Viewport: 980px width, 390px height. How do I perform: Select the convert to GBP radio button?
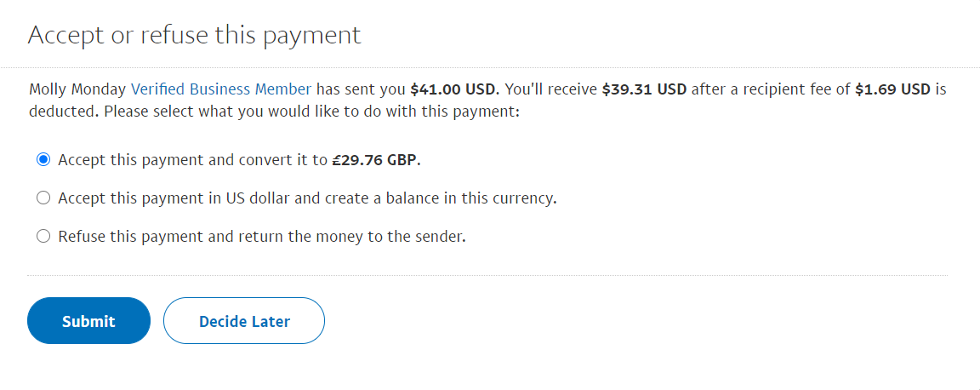click(x=43, y=160)
